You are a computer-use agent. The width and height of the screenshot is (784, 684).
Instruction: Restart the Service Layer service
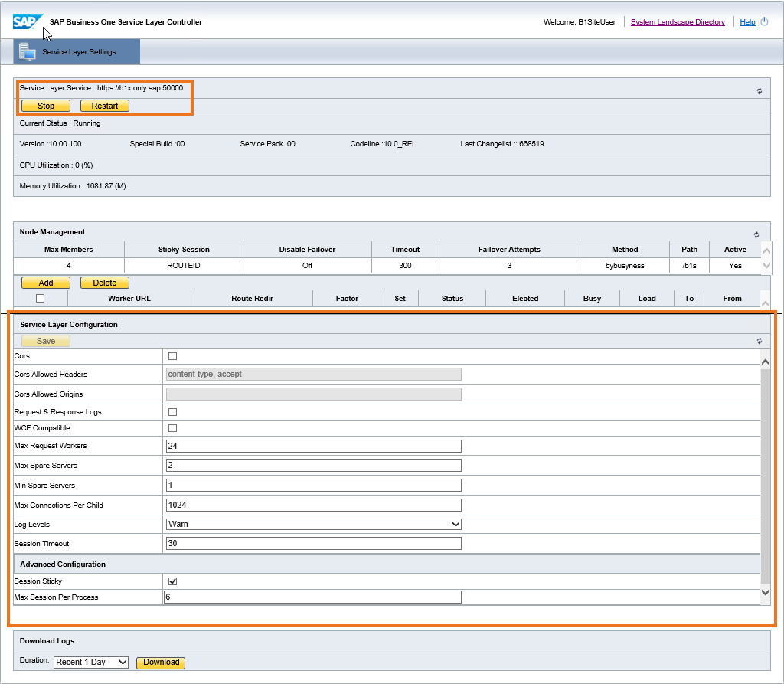[x=104, y=106]
